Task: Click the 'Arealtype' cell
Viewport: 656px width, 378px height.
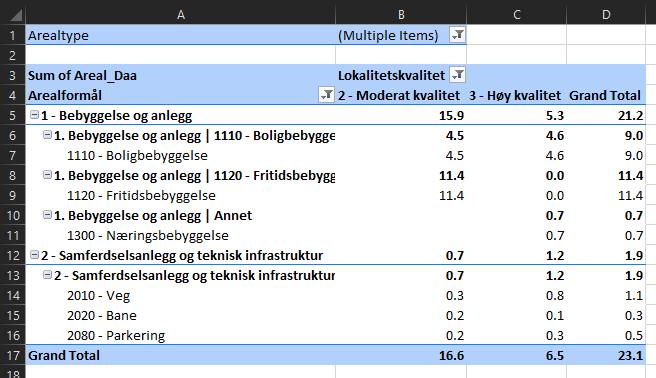Action: pos(181,35)
